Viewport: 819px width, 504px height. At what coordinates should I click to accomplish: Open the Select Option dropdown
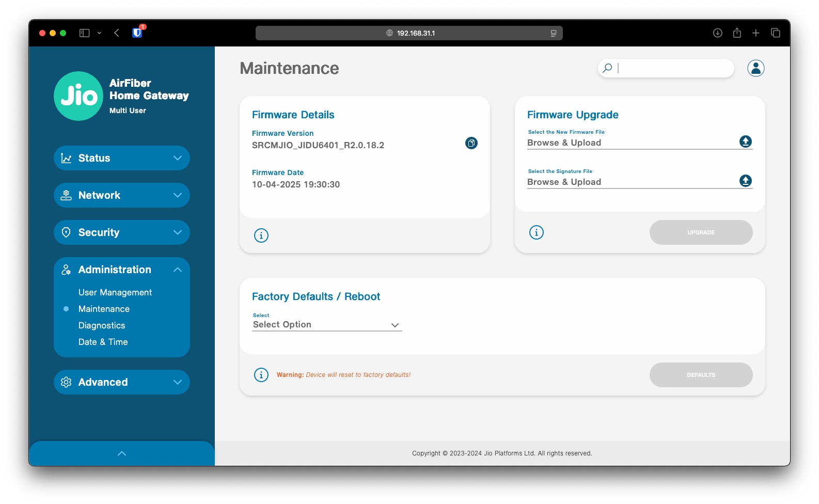tap(326, 325)
